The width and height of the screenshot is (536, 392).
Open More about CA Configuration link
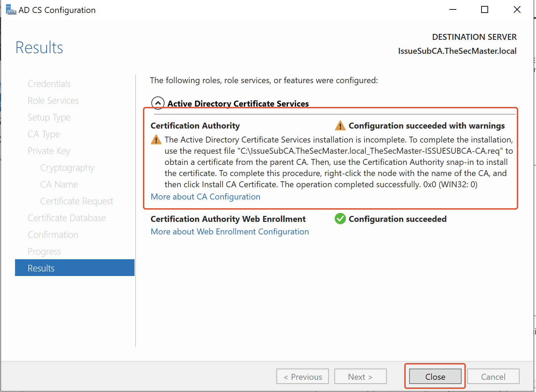click(x=205, y=197)
